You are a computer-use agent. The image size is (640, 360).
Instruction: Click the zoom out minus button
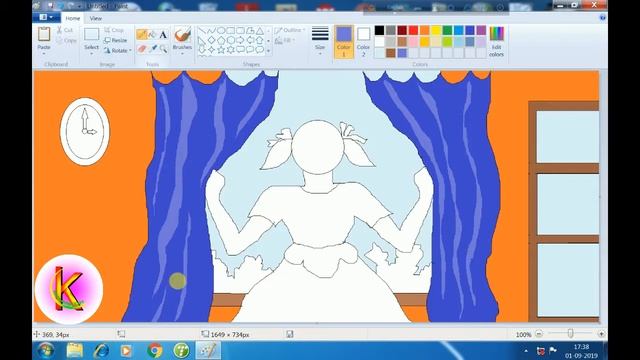point(539,334)
